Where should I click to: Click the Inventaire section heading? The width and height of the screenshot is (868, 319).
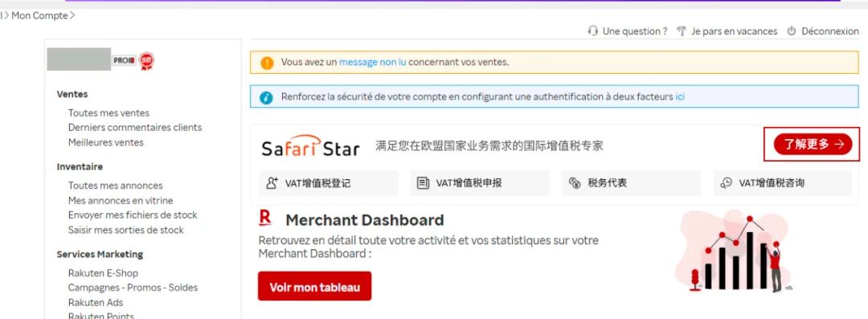click(x=80, y=166)
